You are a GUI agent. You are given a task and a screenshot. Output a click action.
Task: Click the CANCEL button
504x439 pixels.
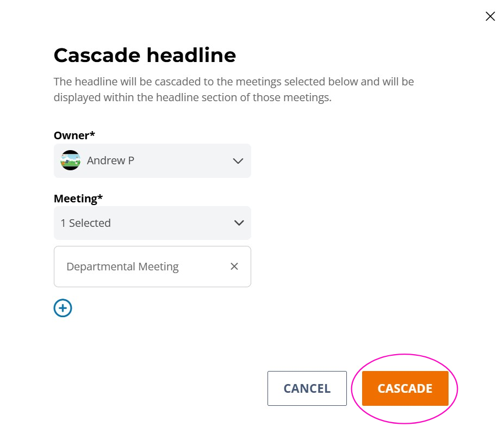coord(307,388)
